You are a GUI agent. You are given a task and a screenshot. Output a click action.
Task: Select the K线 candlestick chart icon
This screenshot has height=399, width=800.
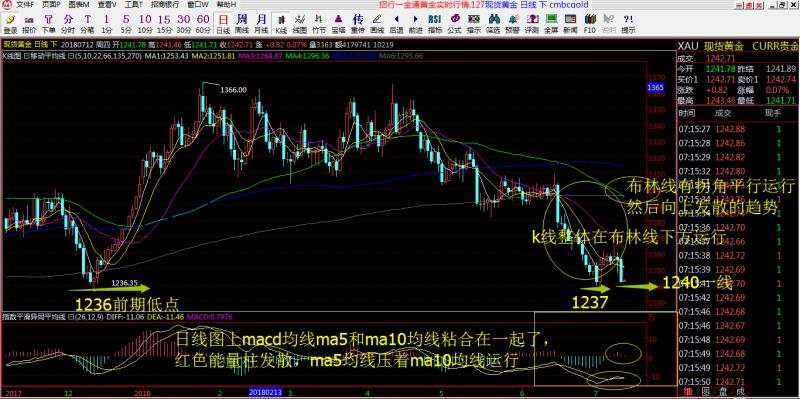pyautogui.click(x=281, y=23)
